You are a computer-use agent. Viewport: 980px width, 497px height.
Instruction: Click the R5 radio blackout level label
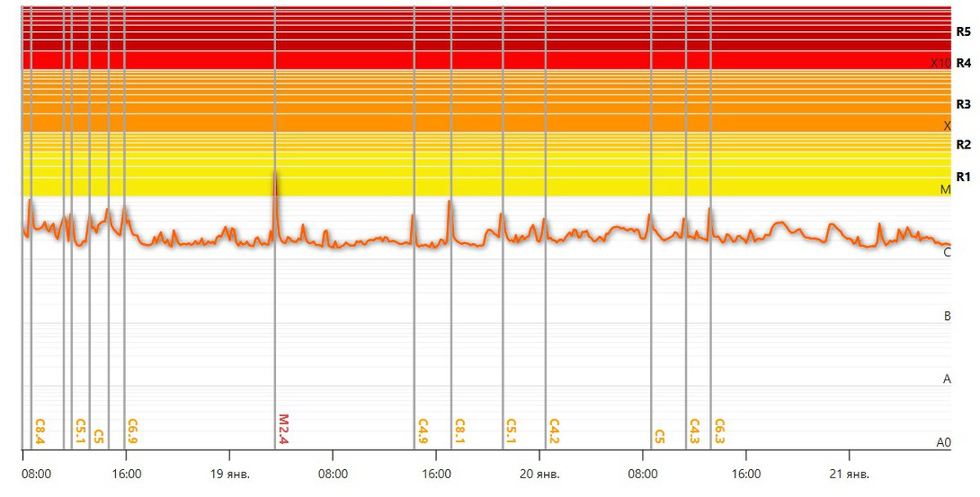tap(963, 32)
